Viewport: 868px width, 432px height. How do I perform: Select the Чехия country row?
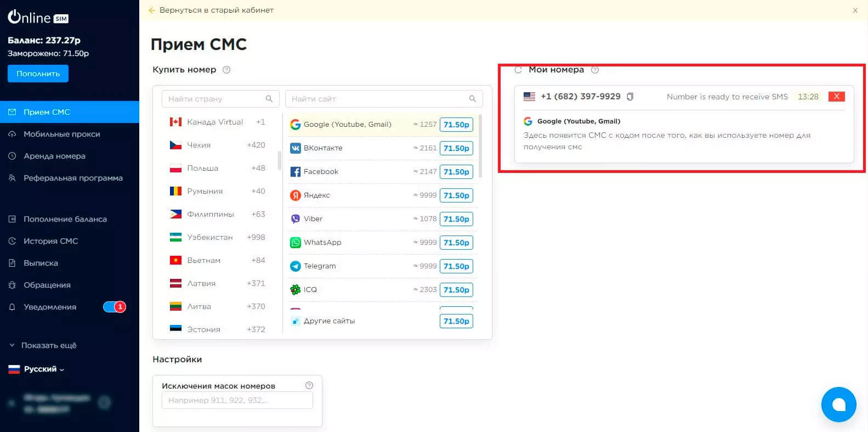click(218, 145)
